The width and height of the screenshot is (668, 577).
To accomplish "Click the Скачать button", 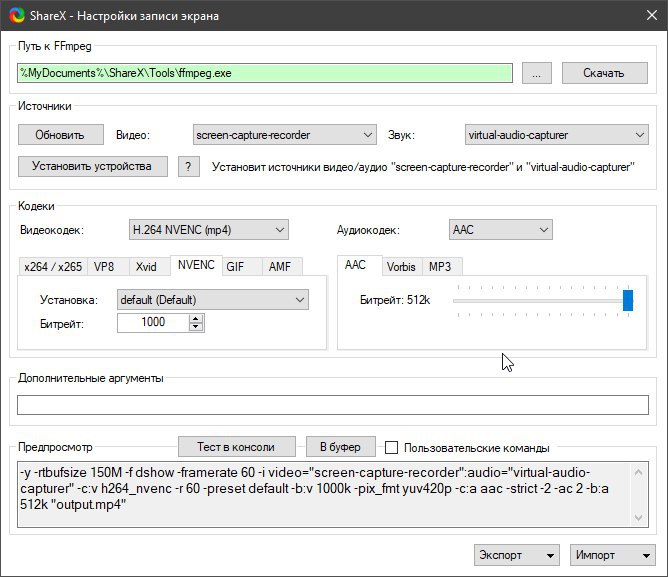I will tap(605, 73).
